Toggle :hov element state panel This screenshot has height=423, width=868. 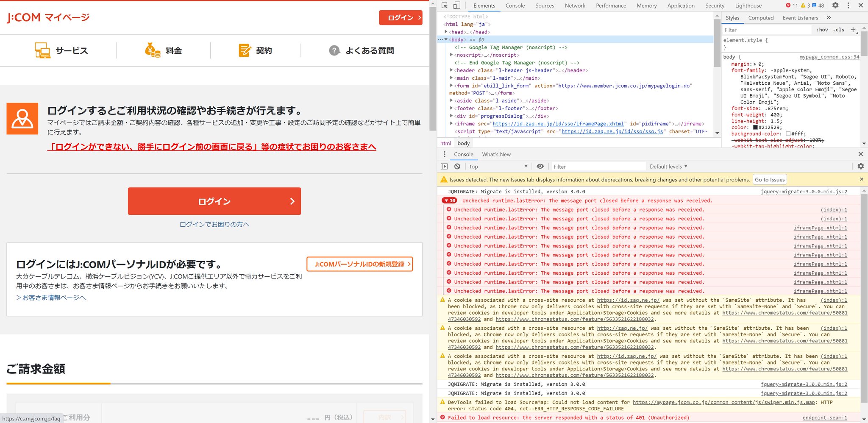(x=822, y=30)
